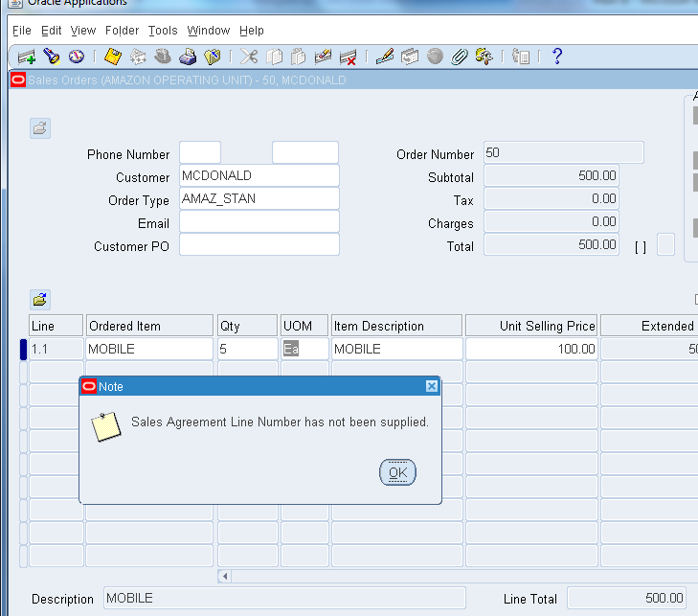Save the order using the diskette icon
698x616 pixels.
click(x=113, y=57)
